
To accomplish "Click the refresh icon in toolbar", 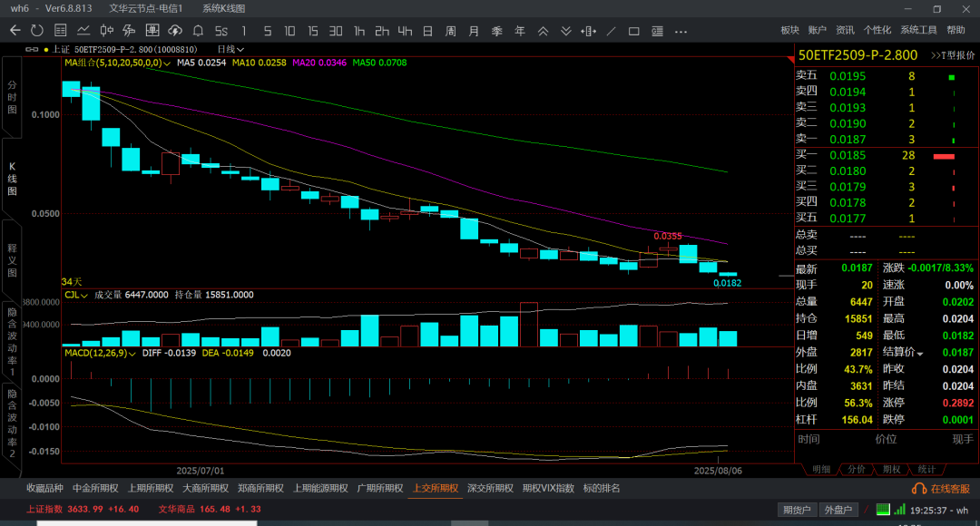I will pyautogui.click(x=36, y=31).
